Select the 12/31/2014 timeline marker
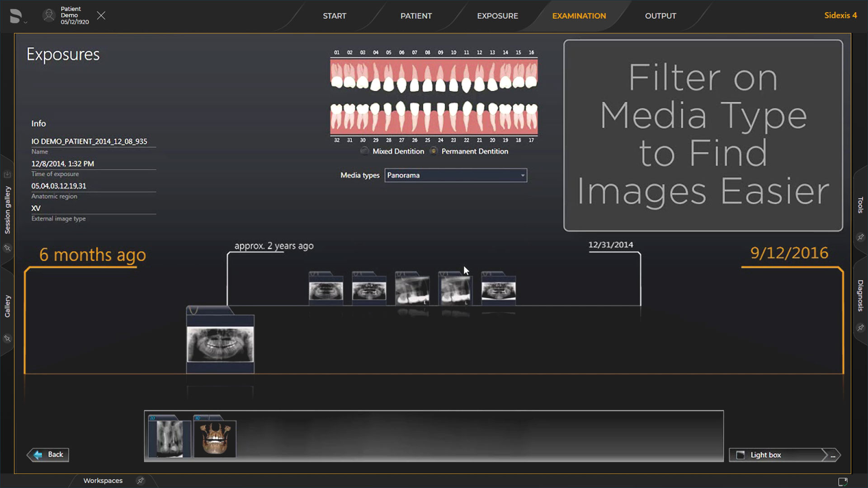This screenshot has height=488, width=868. [x=610, y=245]
